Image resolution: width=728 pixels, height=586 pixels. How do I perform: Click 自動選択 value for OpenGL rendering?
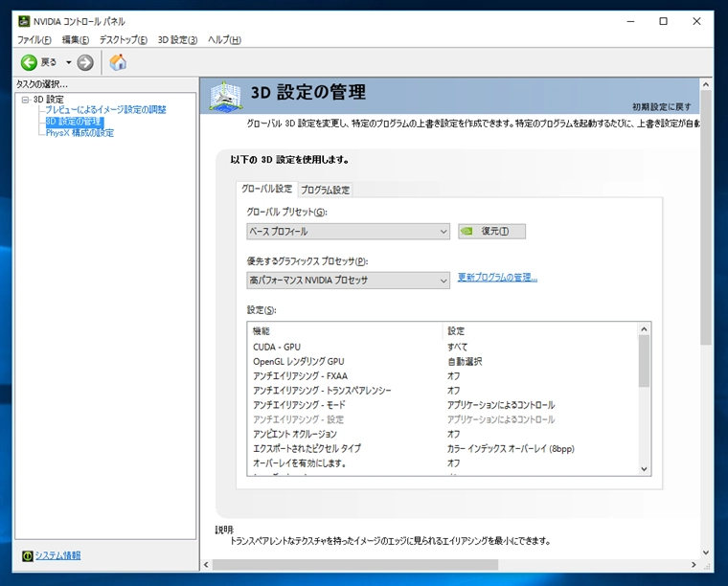pyautogui.click(x=465, y=361)
